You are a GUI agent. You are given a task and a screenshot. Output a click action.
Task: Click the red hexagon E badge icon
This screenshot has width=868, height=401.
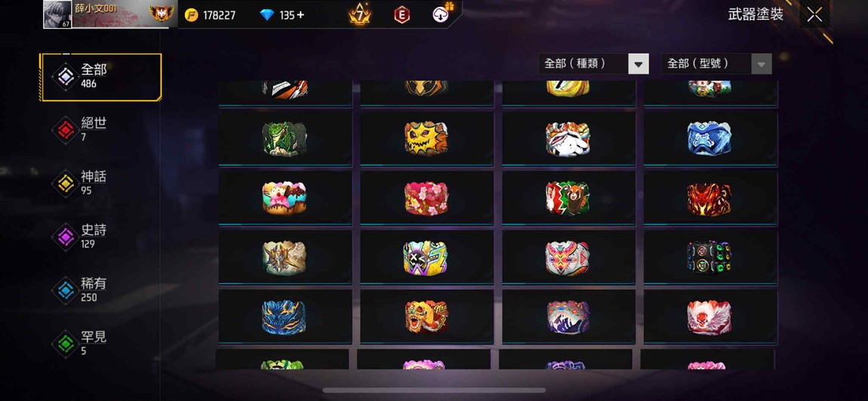(402, 15)
